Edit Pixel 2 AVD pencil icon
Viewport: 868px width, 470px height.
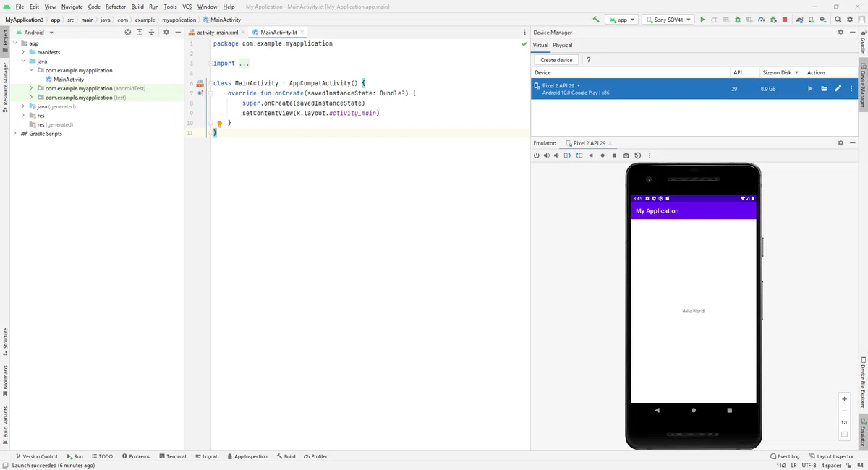point(838,89)
